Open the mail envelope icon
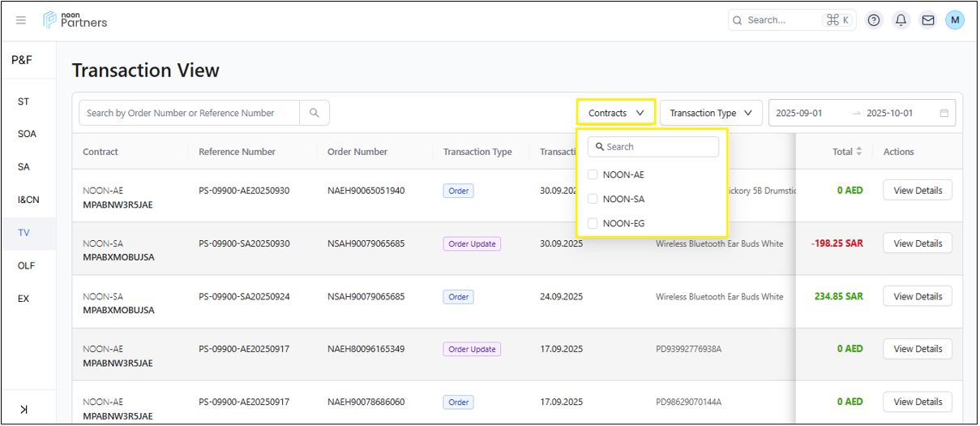980x426 pixels. coord(928,20)
